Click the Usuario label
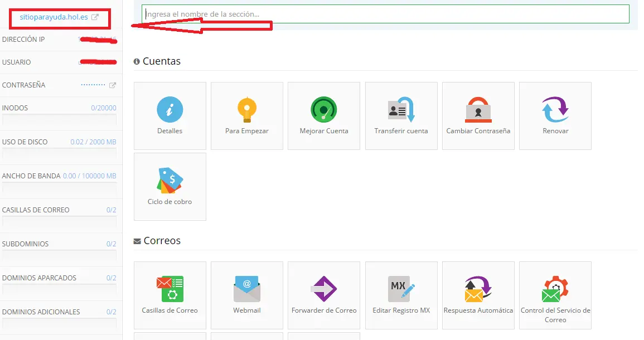Image resolution: width=644 pixels, height=340 pixels. pos(16,62)
